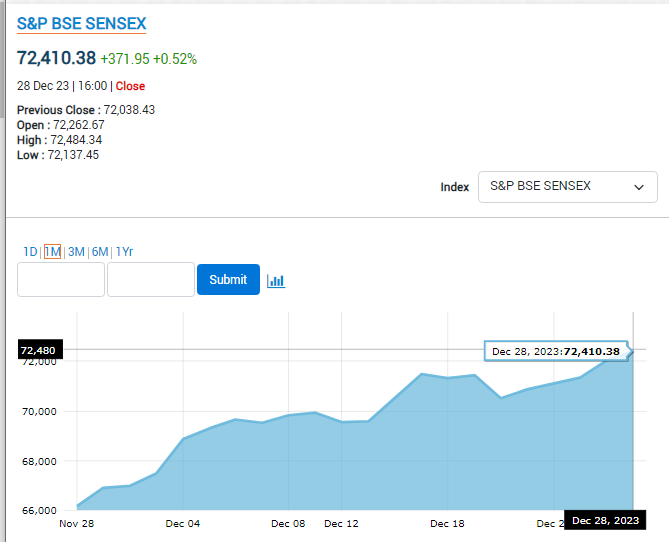Click the 72,410.38 index value
The width and height of the screenshot is (669, 542).
point(56,58)
